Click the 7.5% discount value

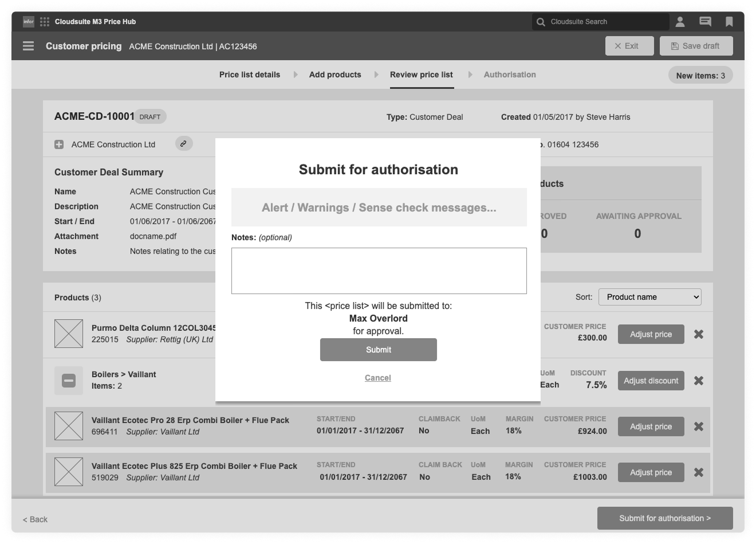[x=596, y=385]
